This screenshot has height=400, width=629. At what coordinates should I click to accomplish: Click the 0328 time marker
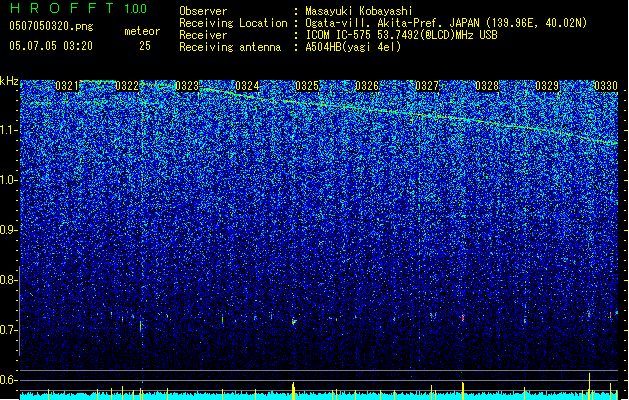pos(487,86)
